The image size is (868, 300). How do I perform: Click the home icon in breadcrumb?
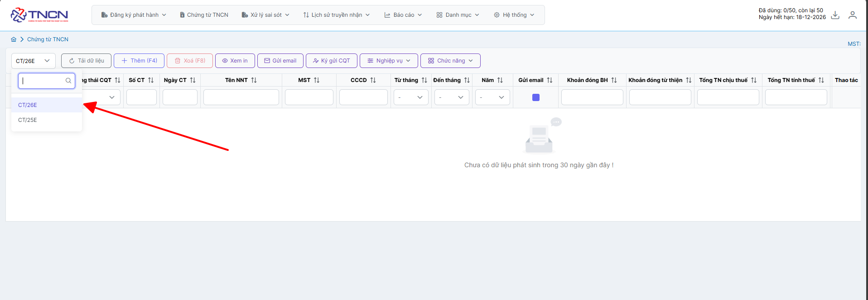(14, 39)
